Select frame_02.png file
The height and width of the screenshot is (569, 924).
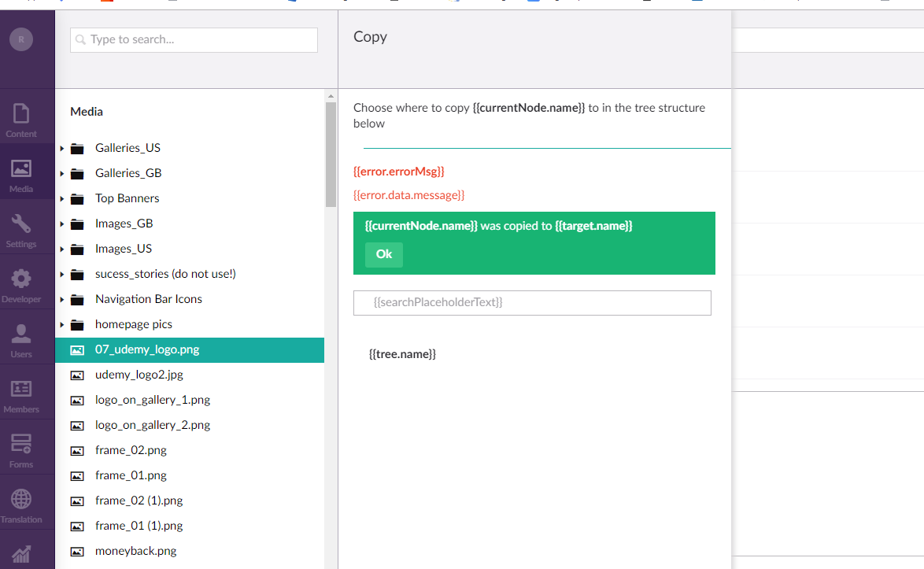pyautogui.click(x=131, y=451)
